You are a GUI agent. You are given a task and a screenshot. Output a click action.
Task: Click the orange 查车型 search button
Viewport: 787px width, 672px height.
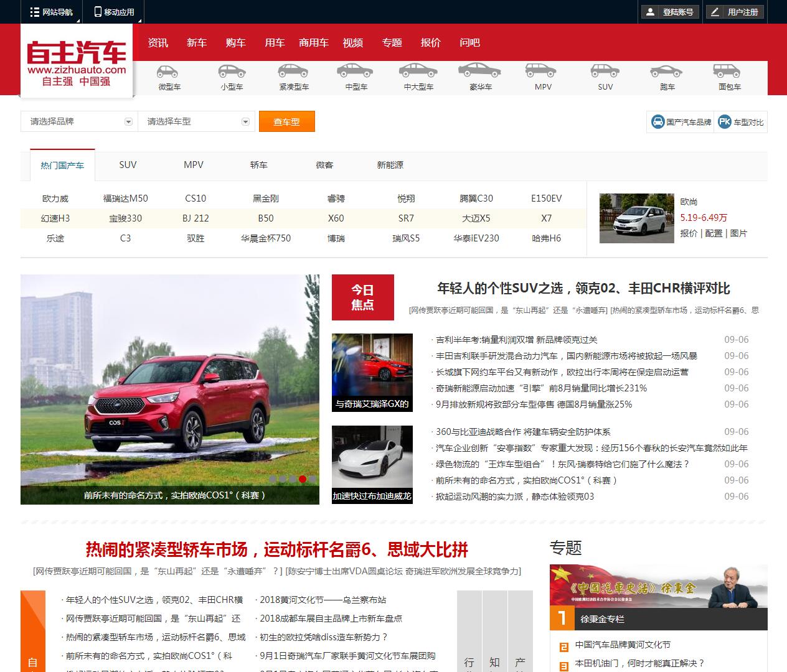tap(286, 121)
